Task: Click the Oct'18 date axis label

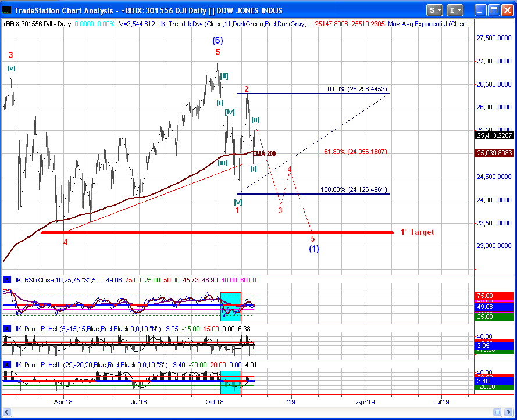Action: (215, 402)
